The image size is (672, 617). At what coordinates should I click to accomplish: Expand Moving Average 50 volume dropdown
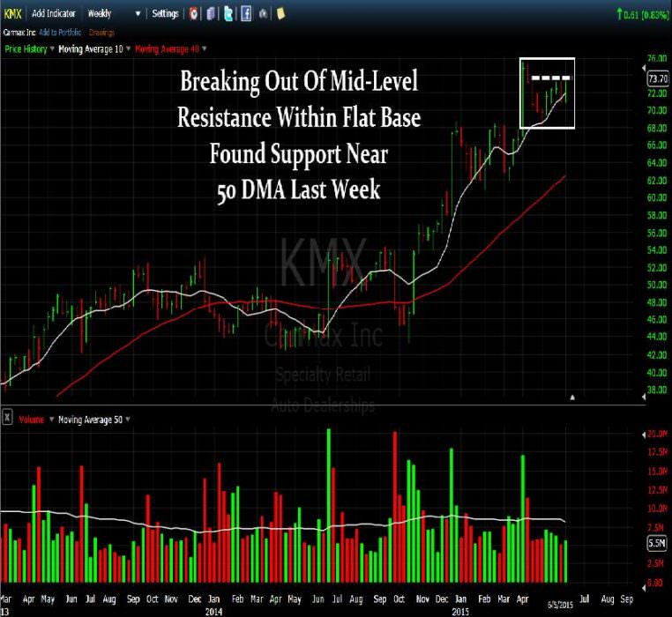[128, 419]
